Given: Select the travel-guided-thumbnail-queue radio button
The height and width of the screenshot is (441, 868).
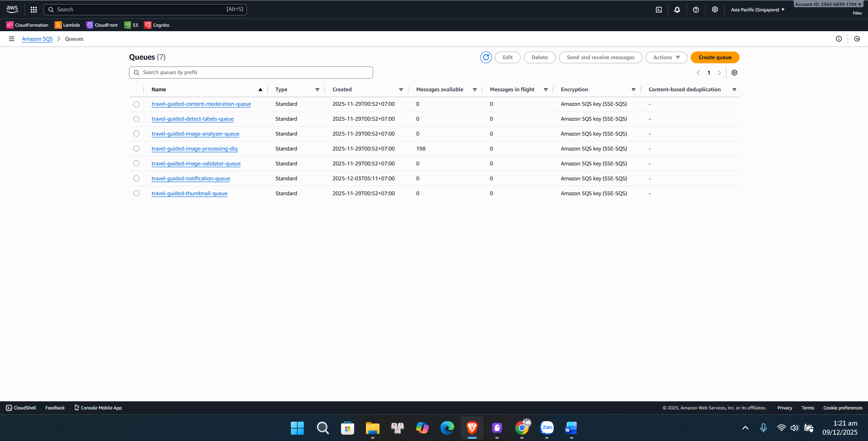Looking at the screenshot, I should (x=136, y=193).
